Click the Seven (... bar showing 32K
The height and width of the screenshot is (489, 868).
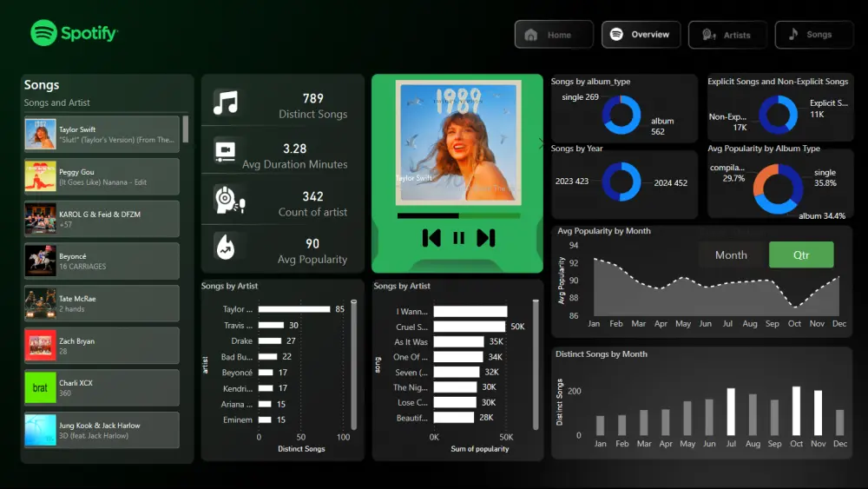[x=457, y=372]
